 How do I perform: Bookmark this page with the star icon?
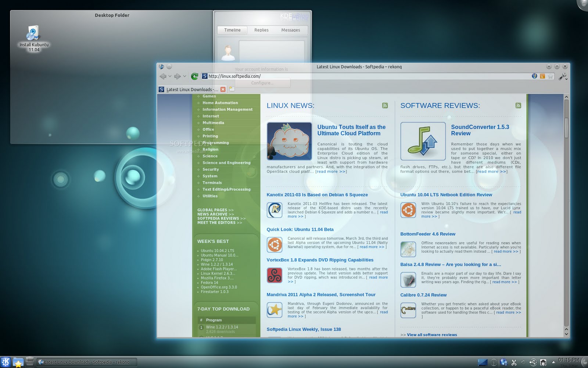pyautogui.click(x=551, y=76)
